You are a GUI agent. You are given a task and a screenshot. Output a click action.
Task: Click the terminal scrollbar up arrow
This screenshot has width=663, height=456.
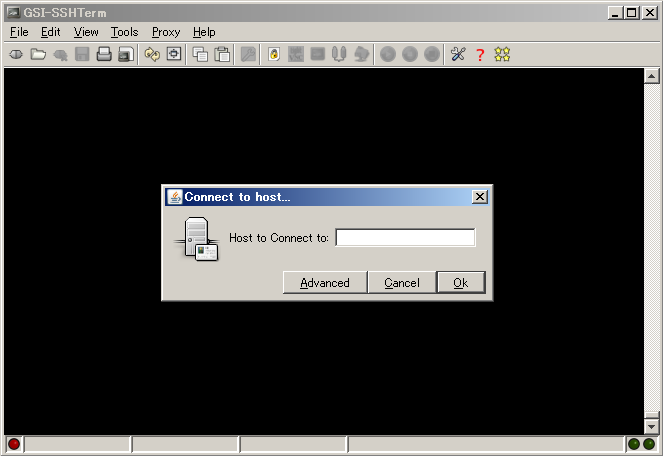[x=651, y=76]
